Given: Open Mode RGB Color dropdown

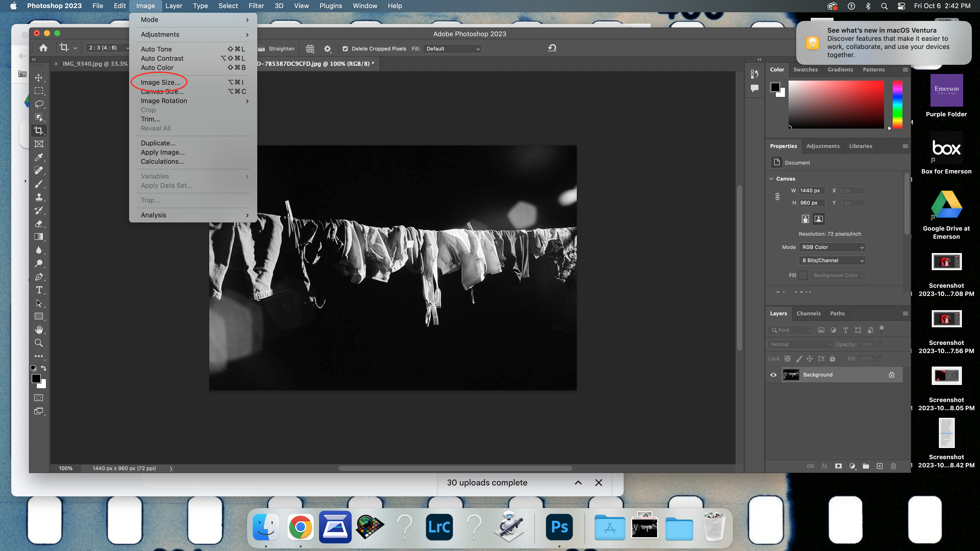Looking at the screenshot, I should (832, 247).
